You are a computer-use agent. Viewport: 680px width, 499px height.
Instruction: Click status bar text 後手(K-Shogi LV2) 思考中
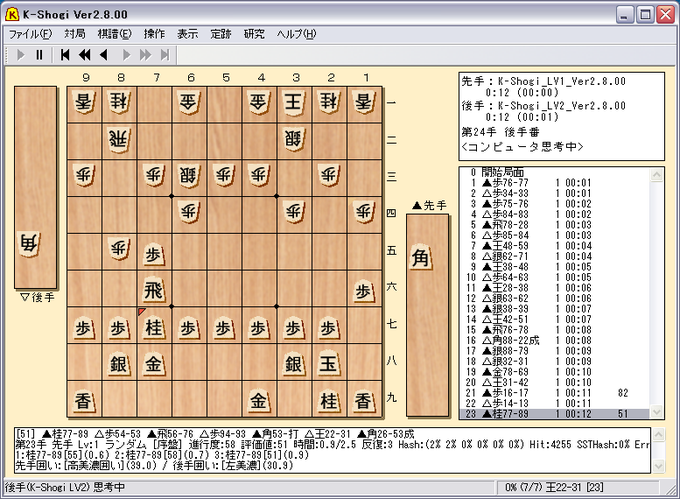65,487
